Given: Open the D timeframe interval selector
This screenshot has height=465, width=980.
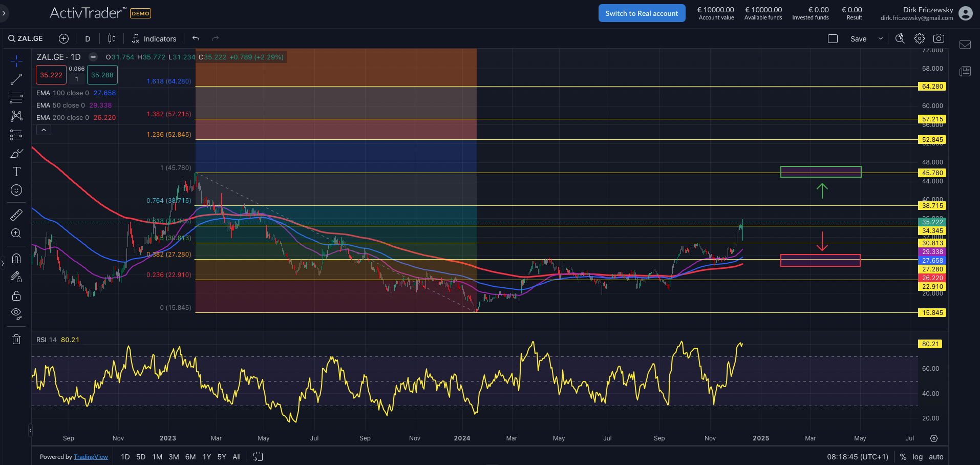Looking at the screenshot, I should coord(88,39).
